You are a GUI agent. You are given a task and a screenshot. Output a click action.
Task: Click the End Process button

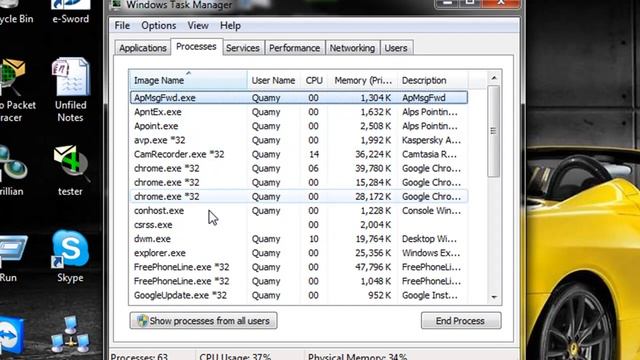coord(461,321)
